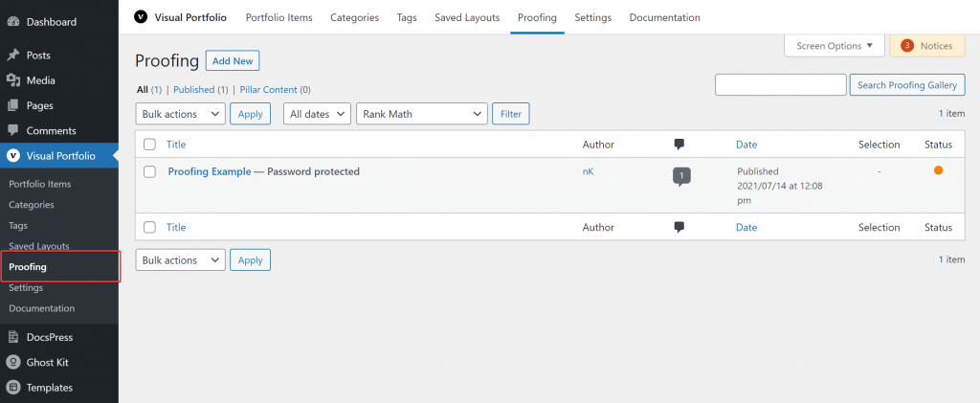Open the Proofing Example title link
This screenshot has width=980, height=403.
pos(210,171)
